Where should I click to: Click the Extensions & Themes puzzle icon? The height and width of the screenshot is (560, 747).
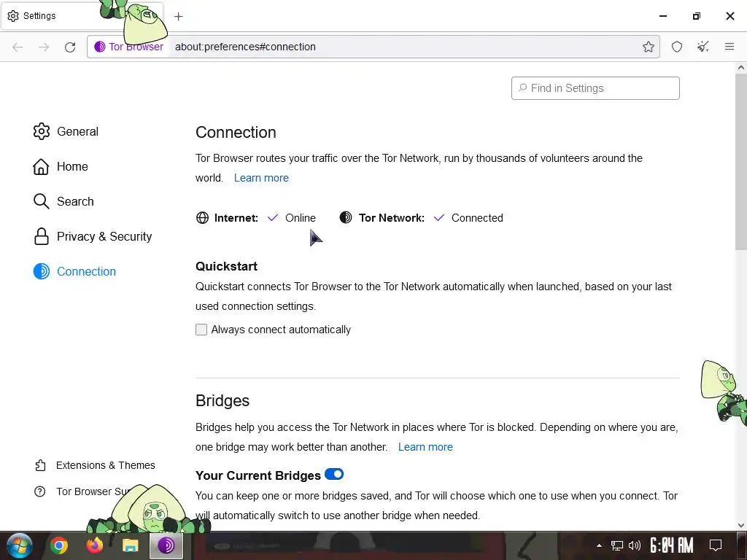click(x=41, y=465)
